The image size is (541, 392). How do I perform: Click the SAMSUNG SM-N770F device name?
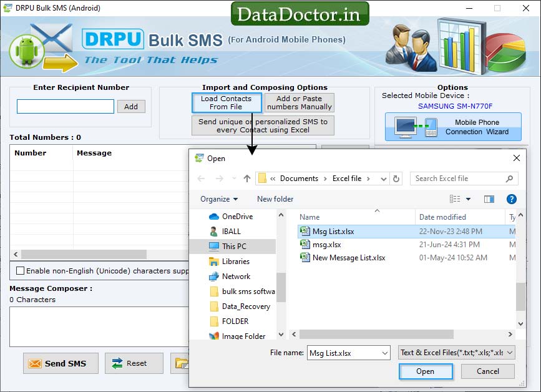(x=455, y=106)
